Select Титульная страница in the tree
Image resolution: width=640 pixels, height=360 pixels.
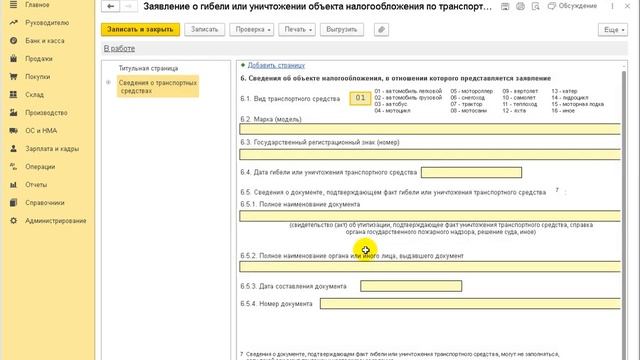coord(148,68)
